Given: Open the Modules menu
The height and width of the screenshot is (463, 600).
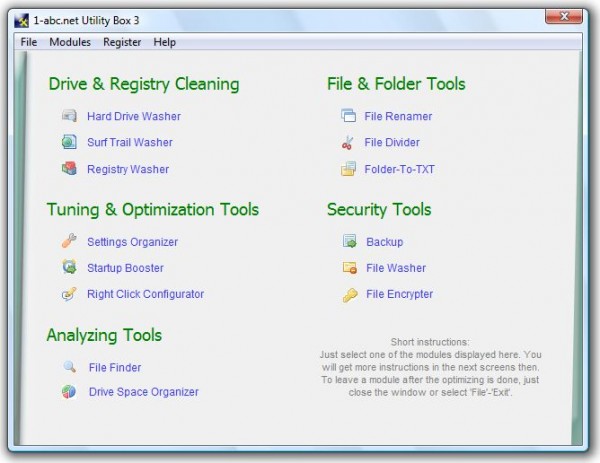Looking at the screenshot, I should click(x=70, y=42).
